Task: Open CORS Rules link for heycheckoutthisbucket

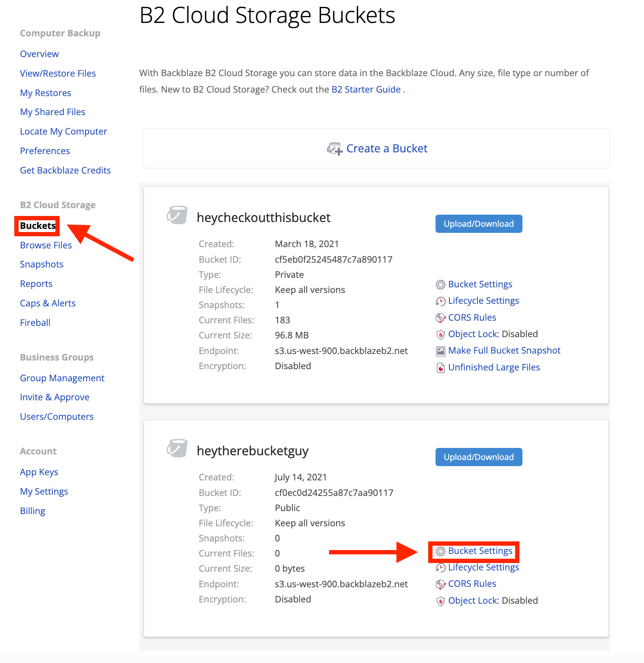Action: point(472,318)
